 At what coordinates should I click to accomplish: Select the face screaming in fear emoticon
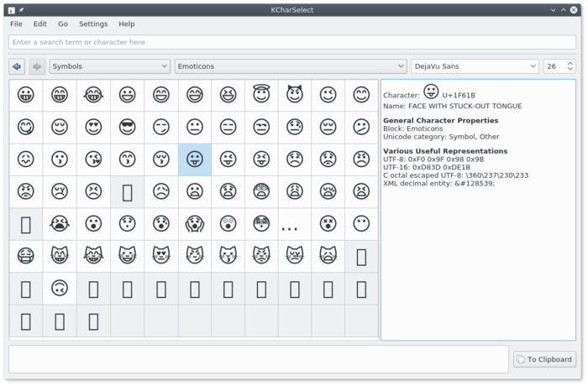(194, 223)
